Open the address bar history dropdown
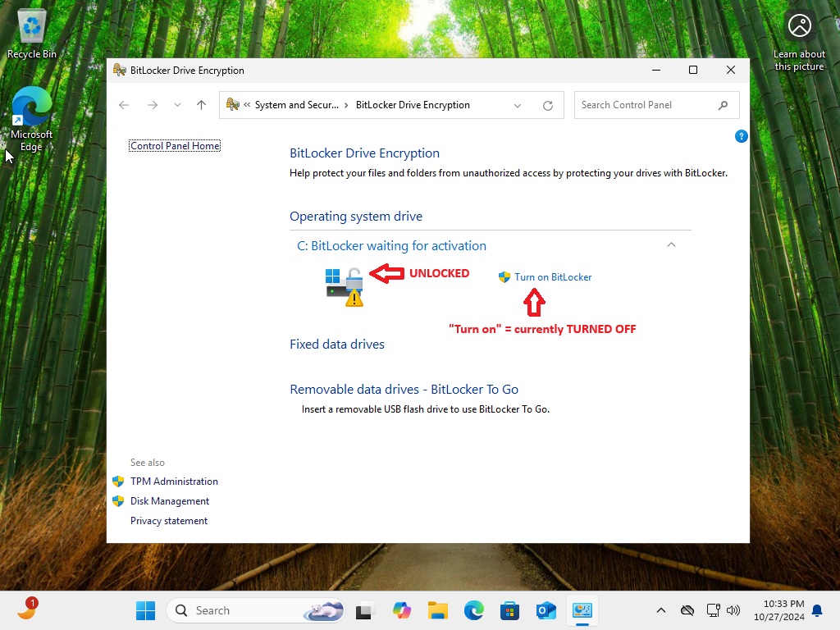The width and height of the screenshot is (840, 630). [518, 105]
